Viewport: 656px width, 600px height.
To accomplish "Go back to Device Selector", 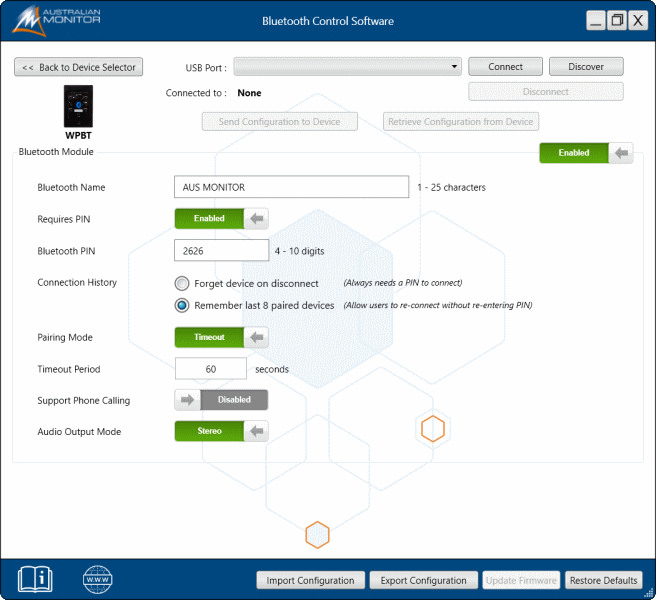I will 79,67.
